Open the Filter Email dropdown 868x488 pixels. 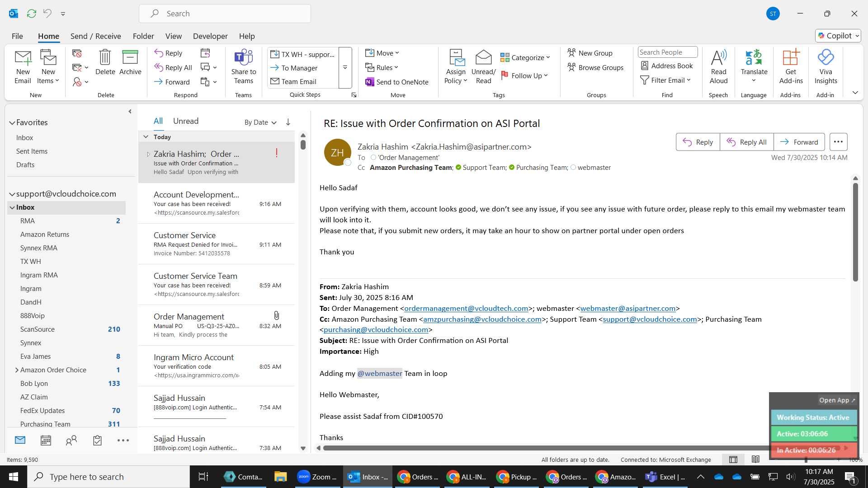[665, 80]
